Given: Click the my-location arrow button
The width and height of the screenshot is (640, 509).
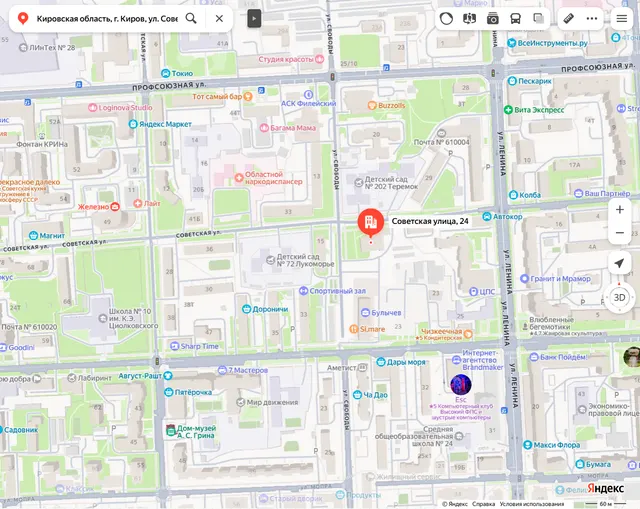Looking at the screenshot, I should (620, 263).
